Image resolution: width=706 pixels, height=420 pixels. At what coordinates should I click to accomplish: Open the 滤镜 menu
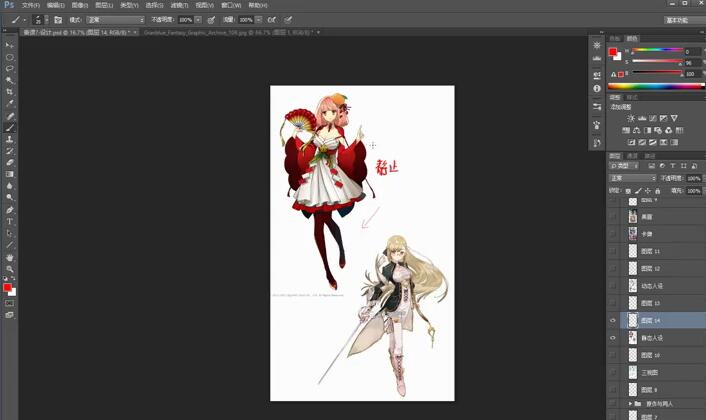tap(179, 5)
